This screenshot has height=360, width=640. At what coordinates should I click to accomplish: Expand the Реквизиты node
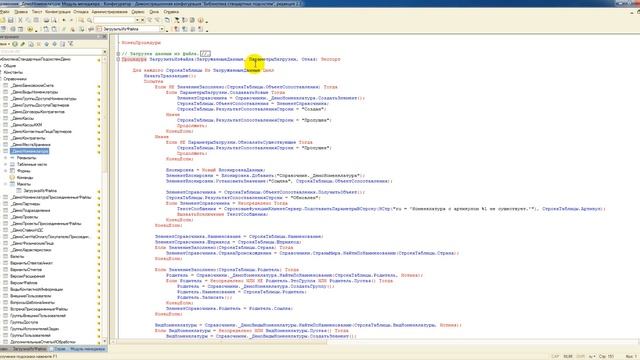tap(6, 158)
